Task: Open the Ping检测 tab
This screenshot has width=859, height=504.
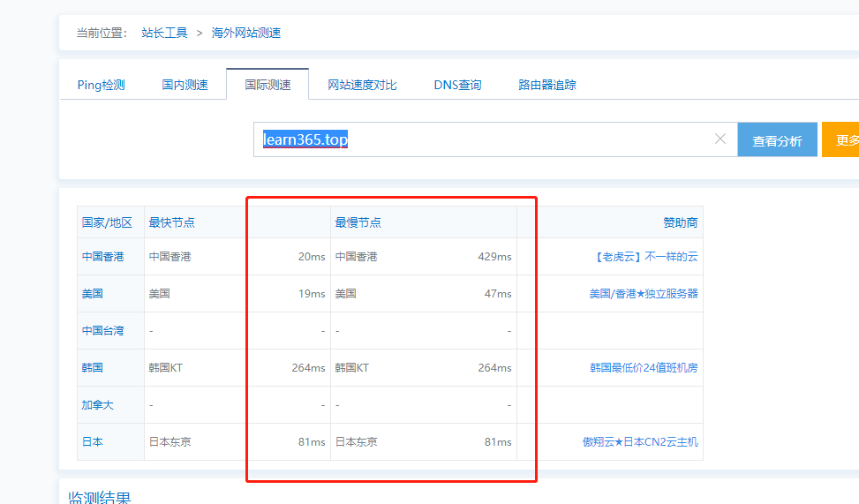Action: tap(102, 85)
